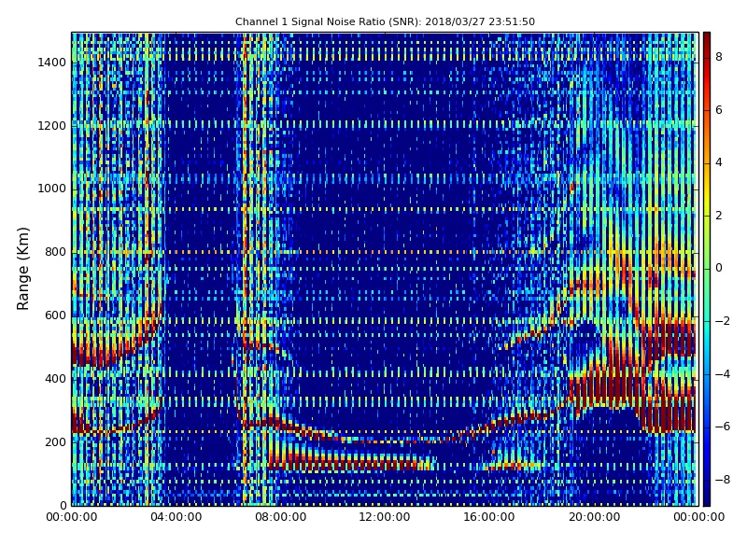Click the 'Range (Km)' y-axis label

tap(22, 269)
